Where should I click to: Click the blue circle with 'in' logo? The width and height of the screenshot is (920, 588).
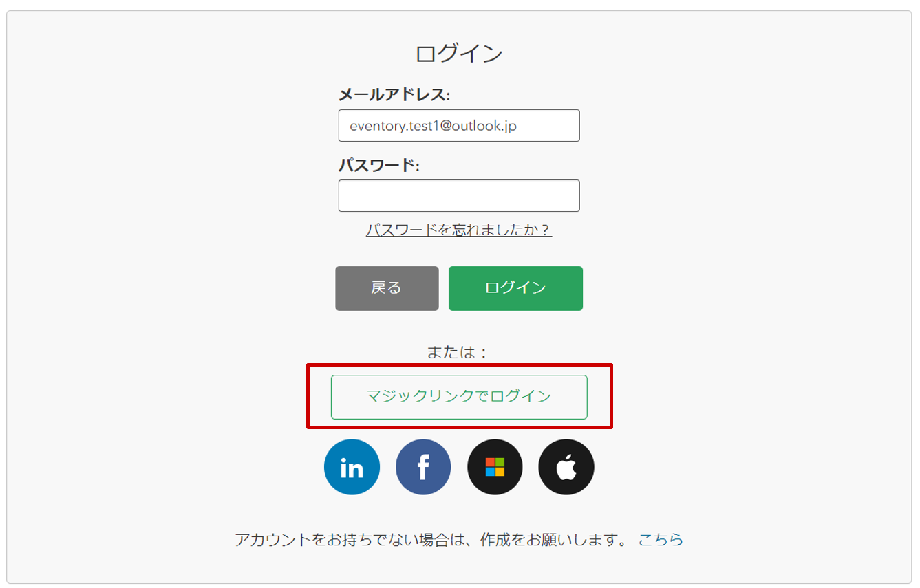click(352, 467)
